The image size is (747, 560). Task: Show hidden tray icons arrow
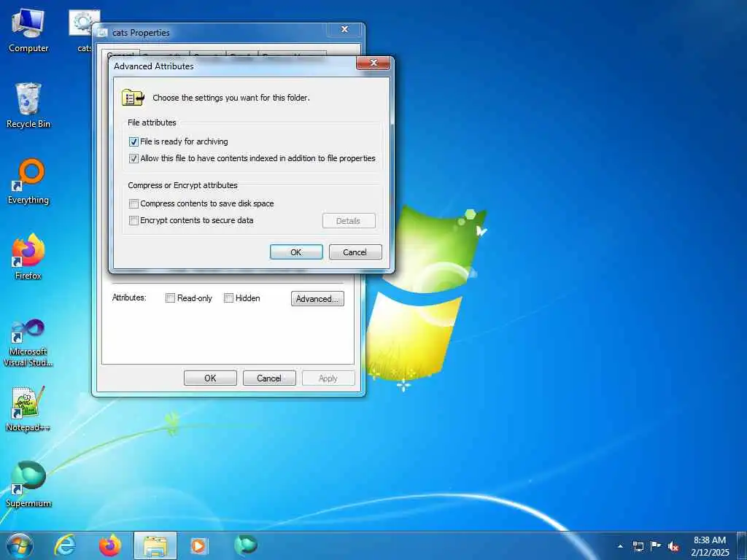(x=620, y=546)
